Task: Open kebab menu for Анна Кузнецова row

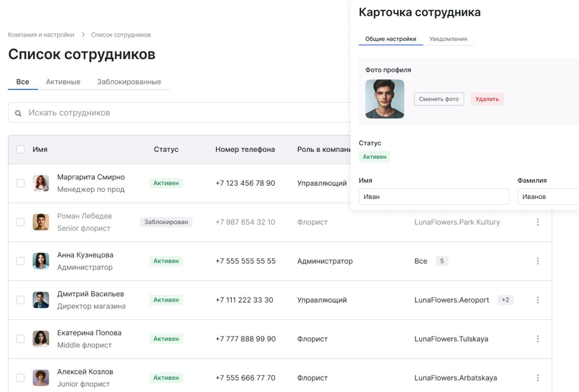Action: click(538, 261)
